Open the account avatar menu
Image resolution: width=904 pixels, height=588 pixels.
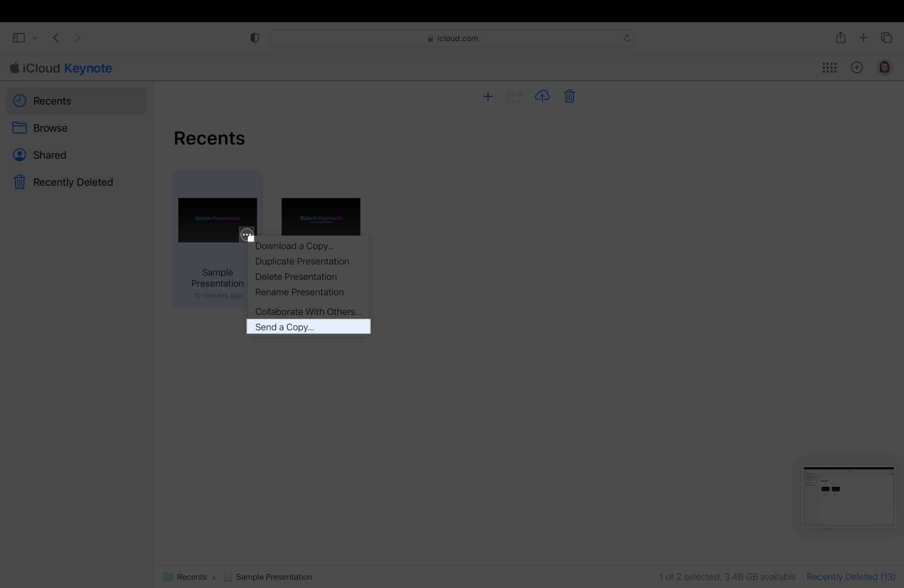click(x=884, y=68)
